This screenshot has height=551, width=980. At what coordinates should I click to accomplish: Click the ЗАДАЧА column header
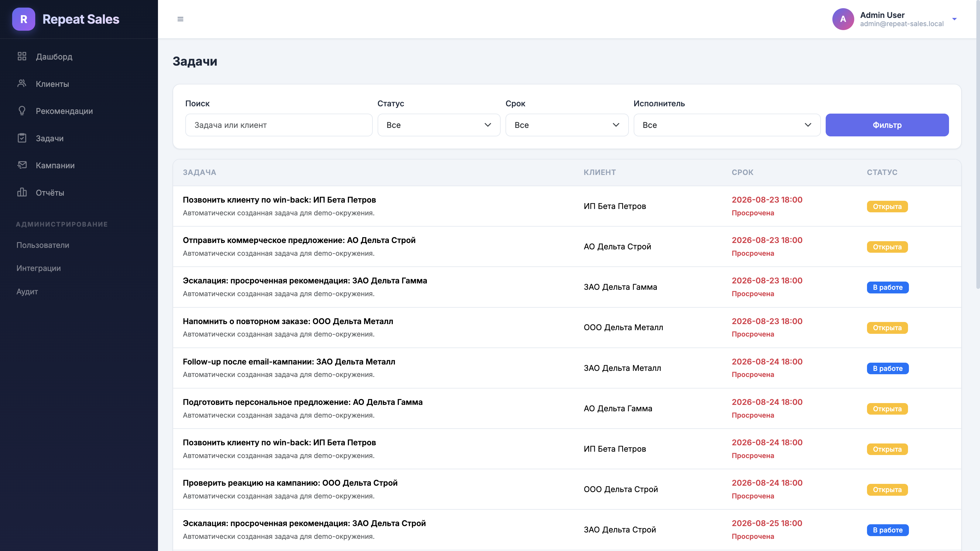click(x=199, y=172)
